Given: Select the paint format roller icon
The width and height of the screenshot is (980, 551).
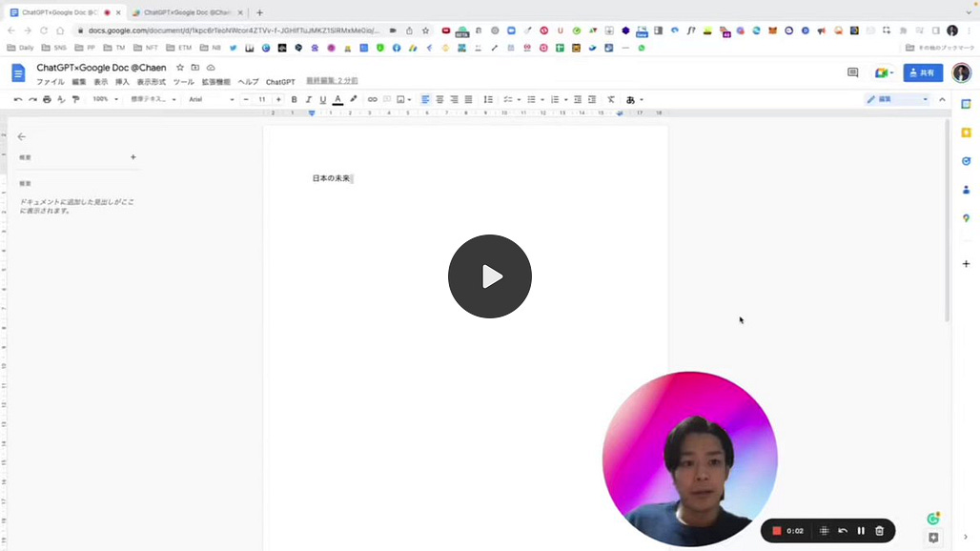Looking at the screenshot, I should tap(75, 99).
